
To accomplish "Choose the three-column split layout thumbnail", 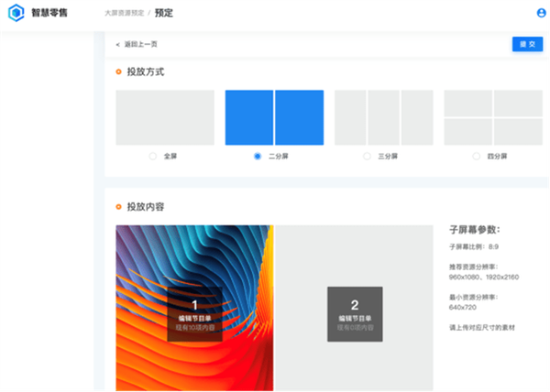I will [384, 117].
